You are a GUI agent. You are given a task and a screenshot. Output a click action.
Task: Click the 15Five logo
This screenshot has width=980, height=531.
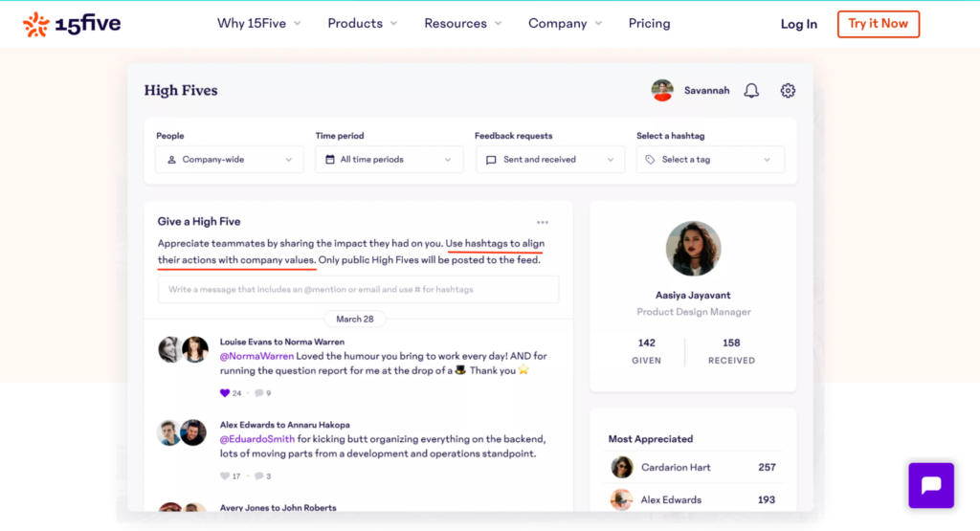click(x=72, y=24)
